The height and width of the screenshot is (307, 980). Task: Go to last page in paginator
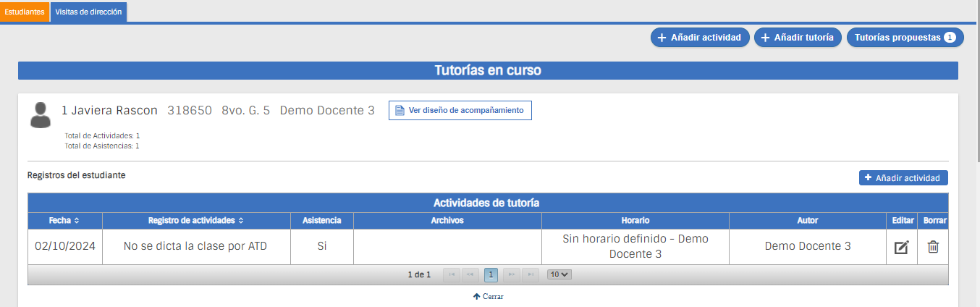pos(531,274)
